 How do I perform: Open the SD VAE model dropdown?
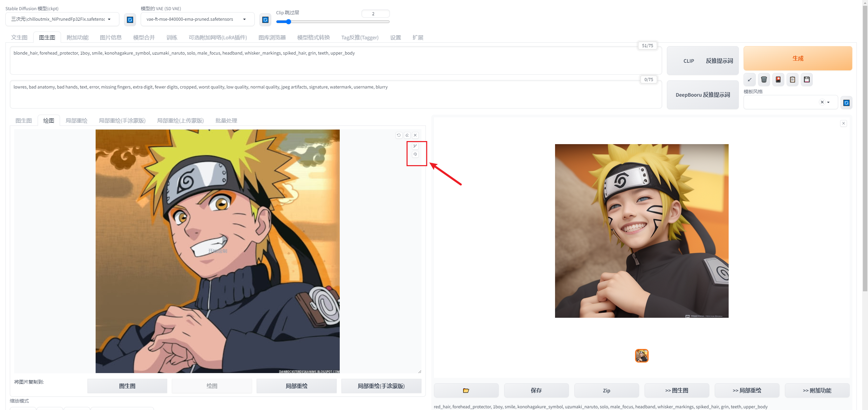pos(197,19)
